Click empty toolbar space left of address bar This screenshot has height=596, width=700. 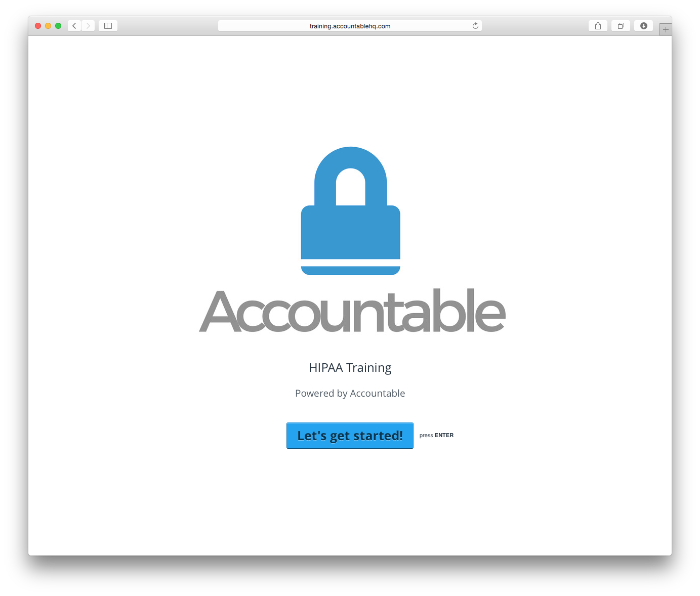click(x=167, y=26)
